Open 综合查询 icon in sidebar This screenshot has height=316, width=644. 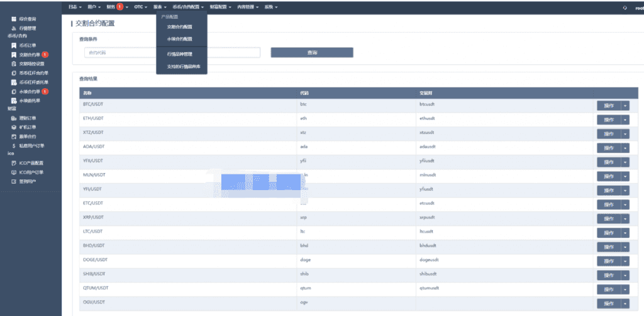pyautogui.click(x=14, y=20)
